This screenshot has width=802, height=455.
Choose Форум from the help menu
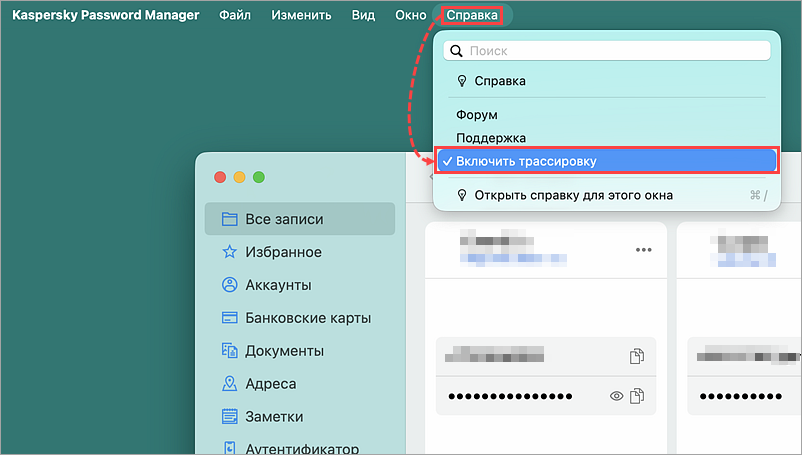click(477, 115)
